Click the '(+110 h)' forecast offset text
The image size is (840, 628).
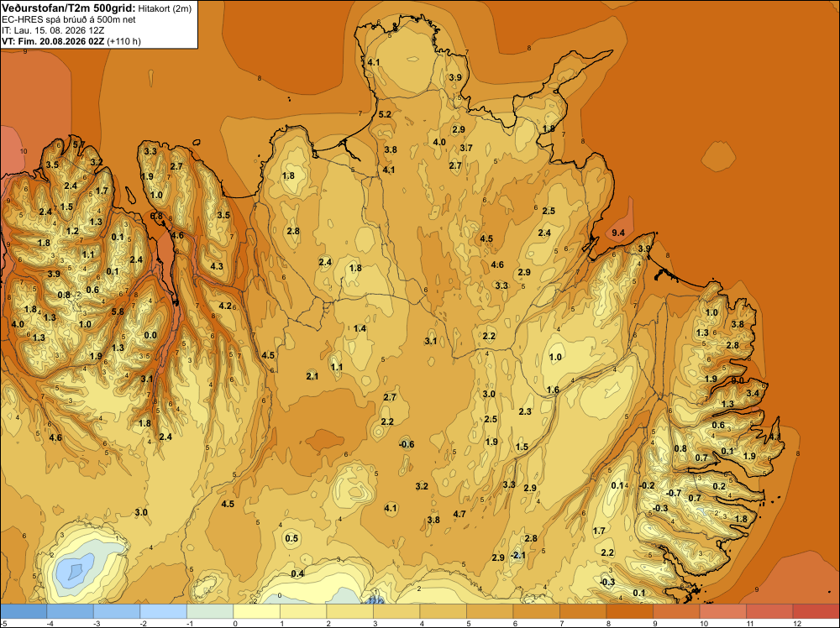[123, 41]
